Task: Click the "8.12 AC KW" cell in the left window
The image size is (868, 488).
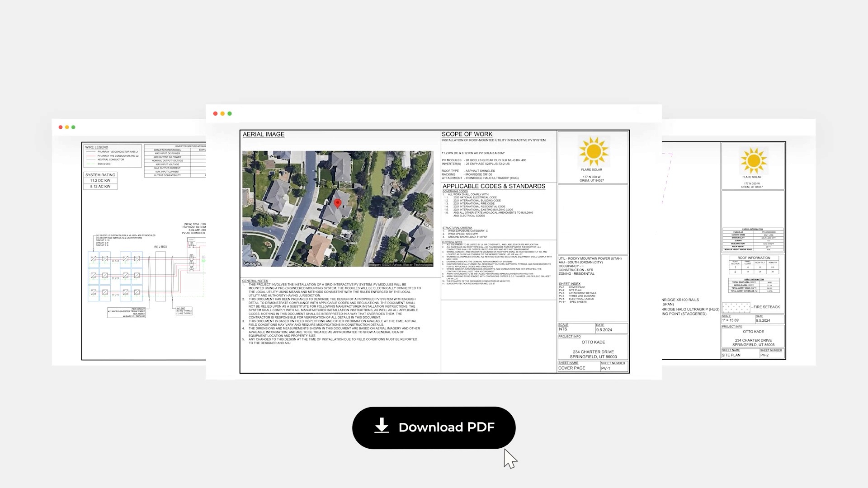Action: pyautogui.click(x=100, y=187)
